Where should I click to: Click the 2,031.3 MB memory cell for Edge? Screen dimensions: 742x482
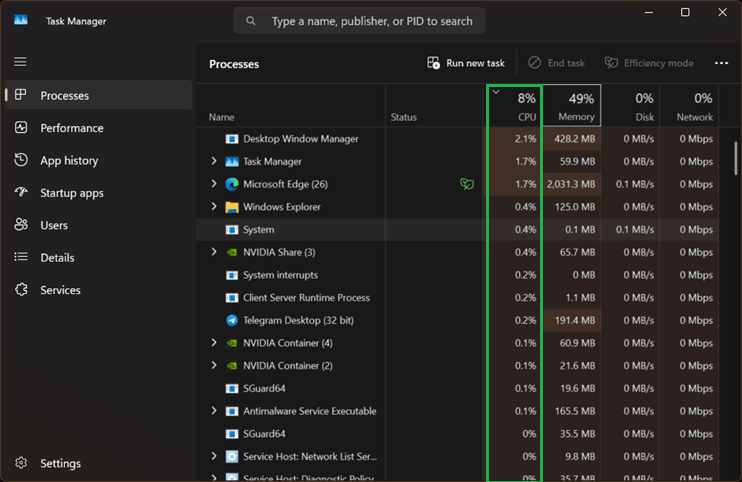(x=572, y=184)
